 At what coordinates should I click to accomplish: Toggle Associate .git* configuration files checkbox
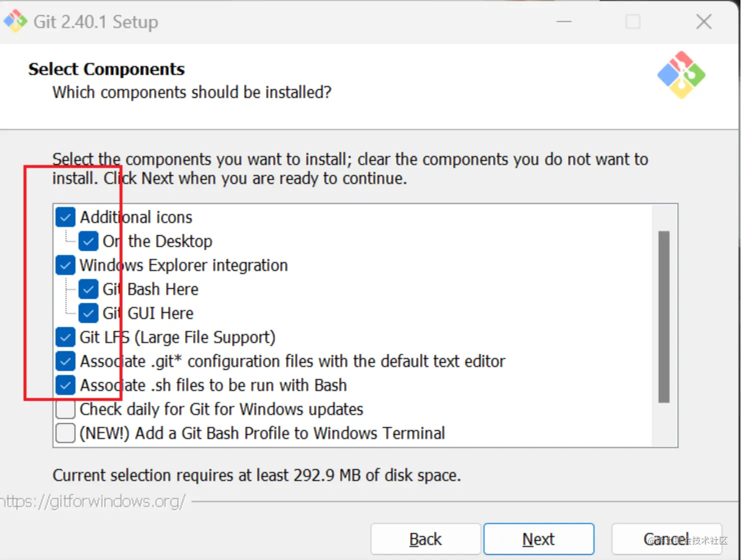click(65, 361)
